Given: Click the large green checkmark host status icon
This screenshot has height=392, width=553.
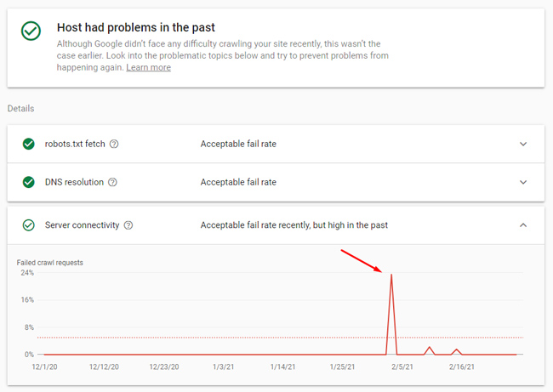Looking at the screenshot, I should point(31,31).
